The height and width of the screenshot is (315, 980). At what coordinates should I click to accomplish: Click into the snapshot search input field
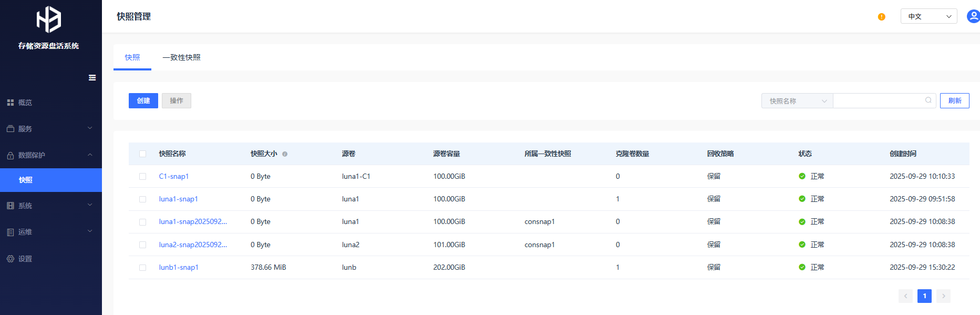[x=878, y=101]
